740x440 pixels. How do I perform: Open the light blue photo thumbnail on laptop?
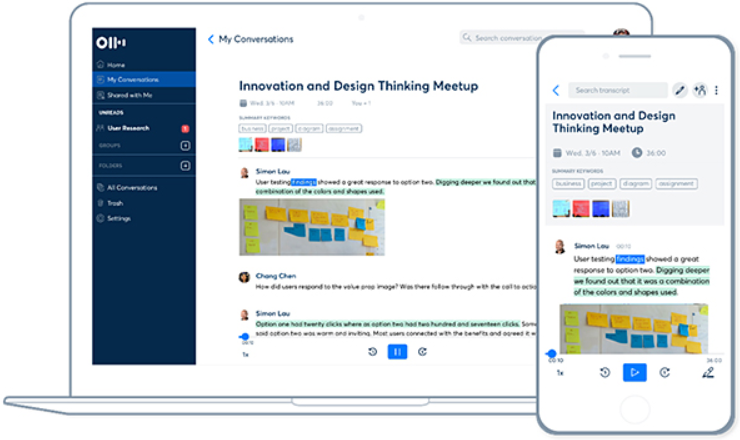coord(245,144)
